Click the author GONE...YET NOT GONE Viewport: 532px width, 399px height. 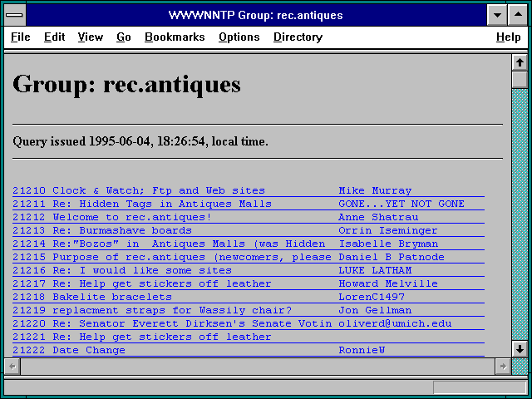coord(401,204)
